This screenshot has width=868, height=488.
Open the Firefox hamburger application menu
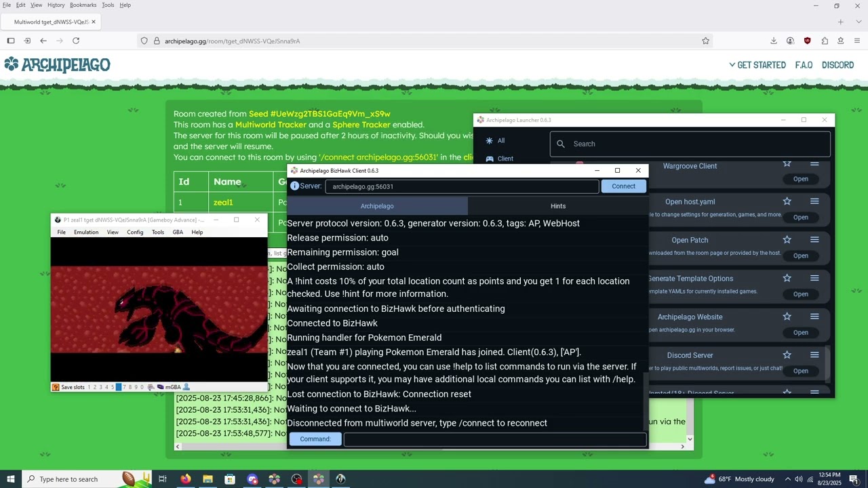click(857, 41)
